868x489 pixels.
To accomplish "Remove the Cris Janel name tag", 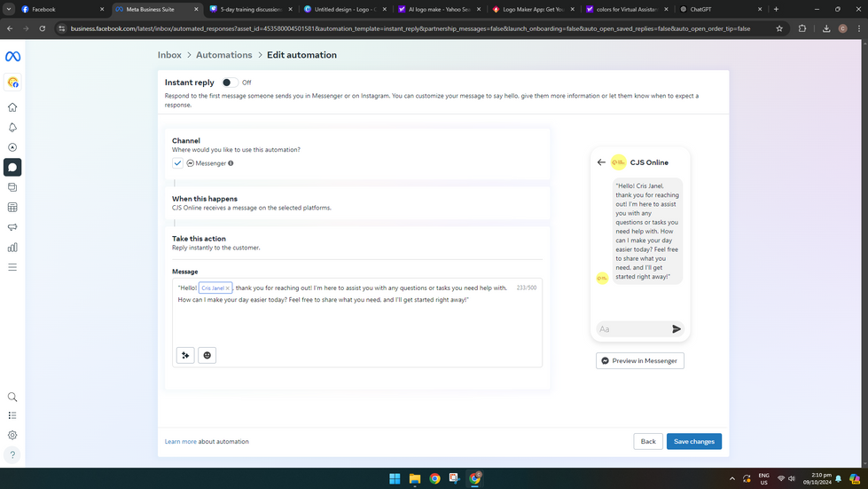I will (227, 288).
